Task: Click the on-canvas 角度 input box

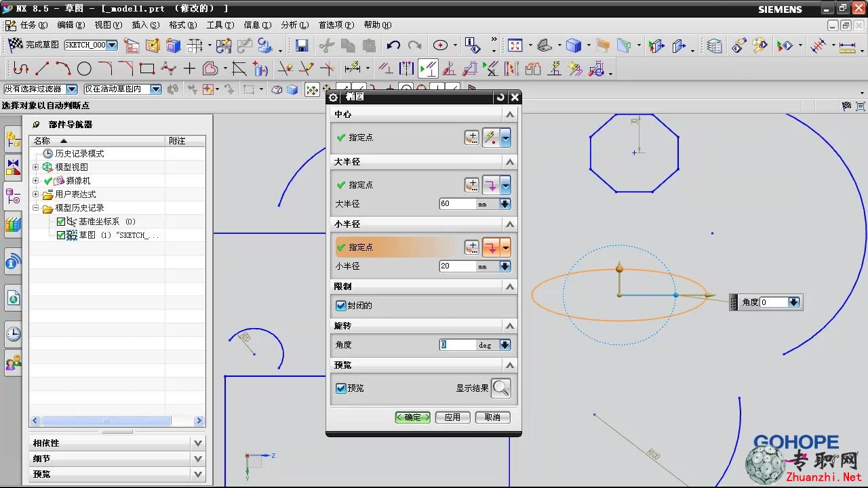Action: [x=774, y=302]
